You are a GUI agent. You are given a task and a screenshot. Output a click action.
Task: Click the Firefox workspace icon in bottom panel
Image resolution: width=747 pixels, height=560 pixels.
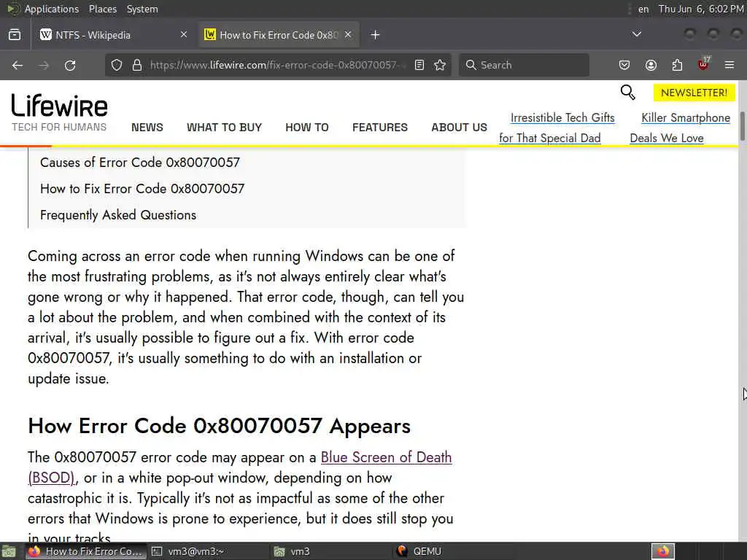coord(663,551)
